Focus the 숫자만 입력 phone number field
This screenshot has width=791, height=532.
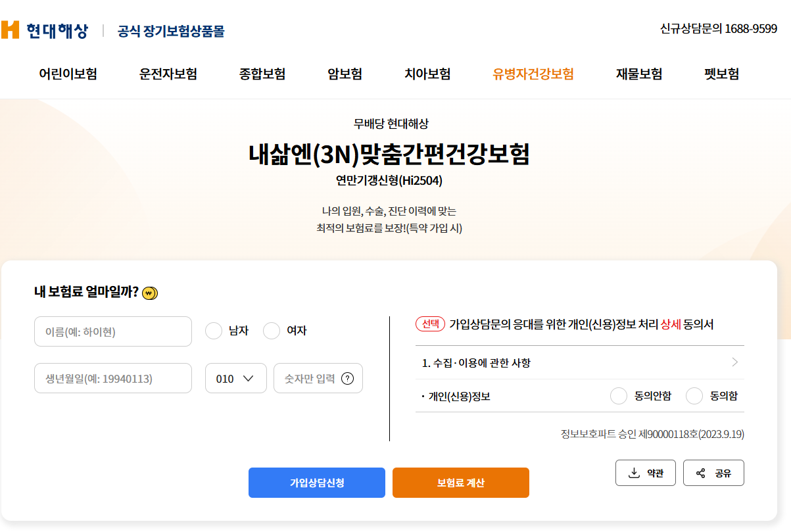point(318,378)
